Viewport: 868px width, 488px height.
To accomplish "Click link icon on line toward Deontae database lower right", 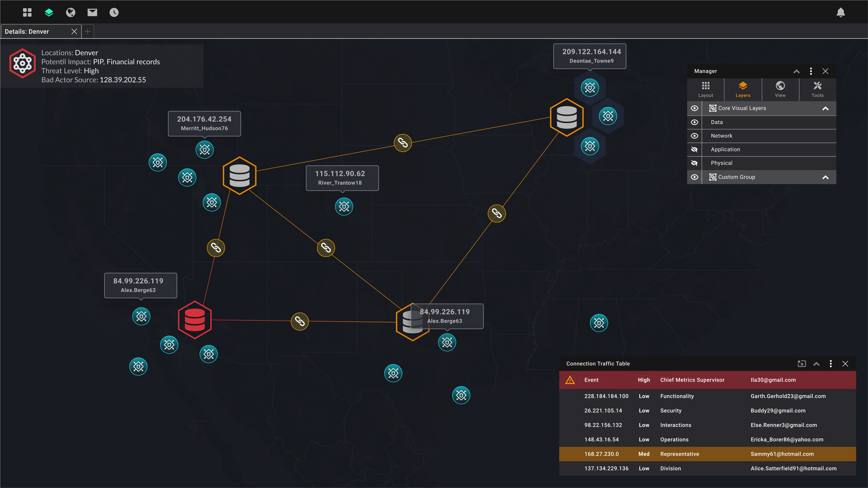I will (x=497, y=213).
